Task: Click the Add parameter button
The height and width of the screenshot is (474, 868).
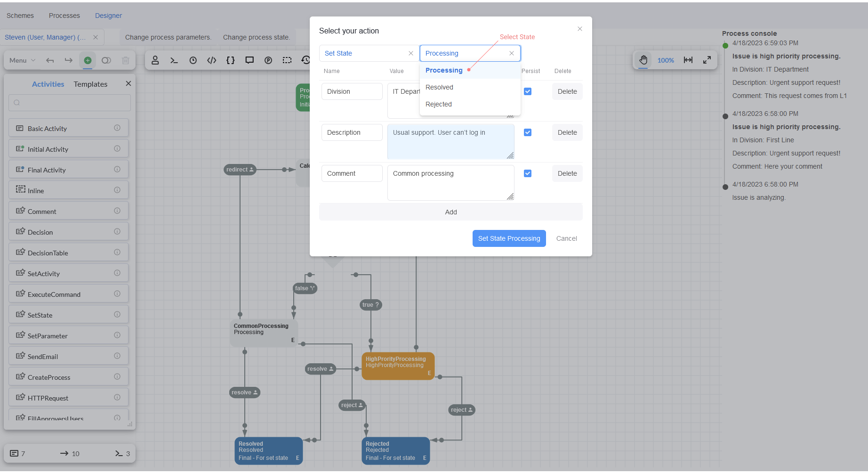Action: [x=451, y=212]
